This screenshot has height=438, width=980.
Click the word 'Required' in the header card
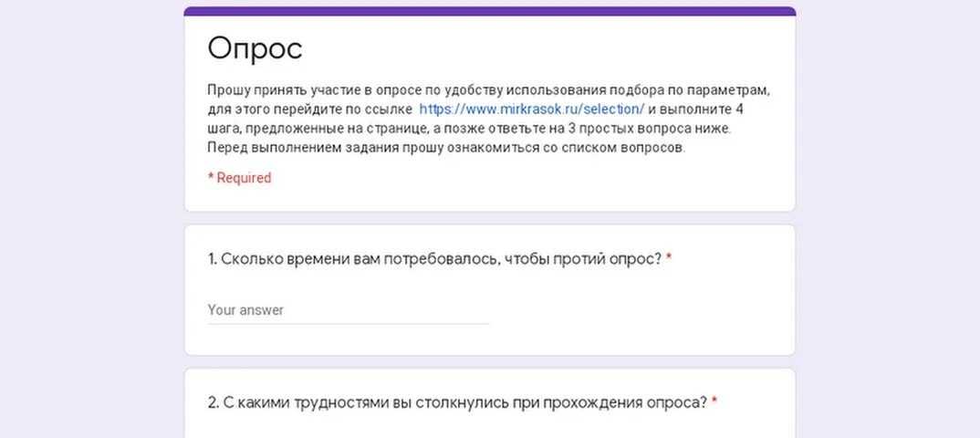point(244,178)
